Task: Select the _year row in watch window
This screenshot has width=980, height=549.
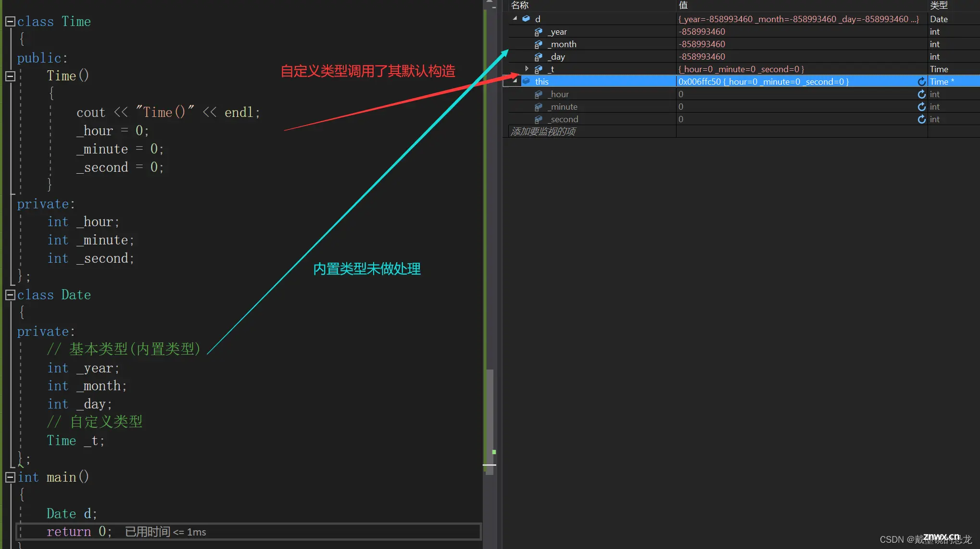Action: pyautogui.click(x=744, y=32)
